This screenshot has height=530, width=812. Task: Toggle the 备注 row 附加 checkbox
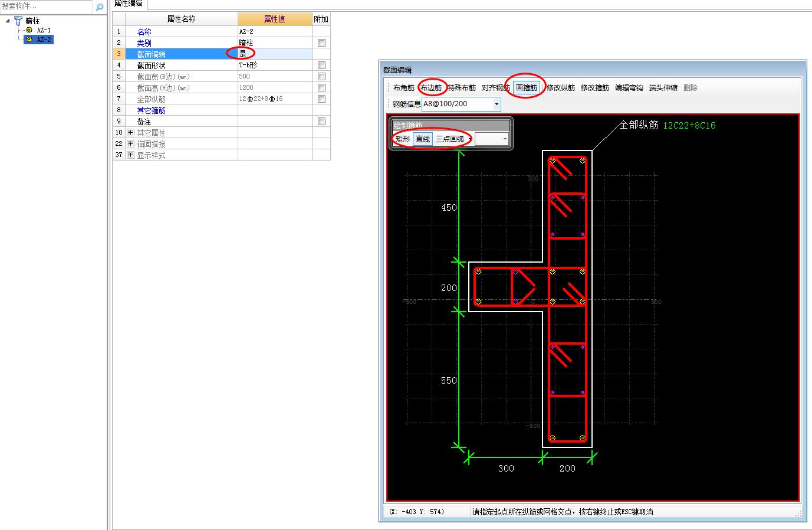coord(321,122)
